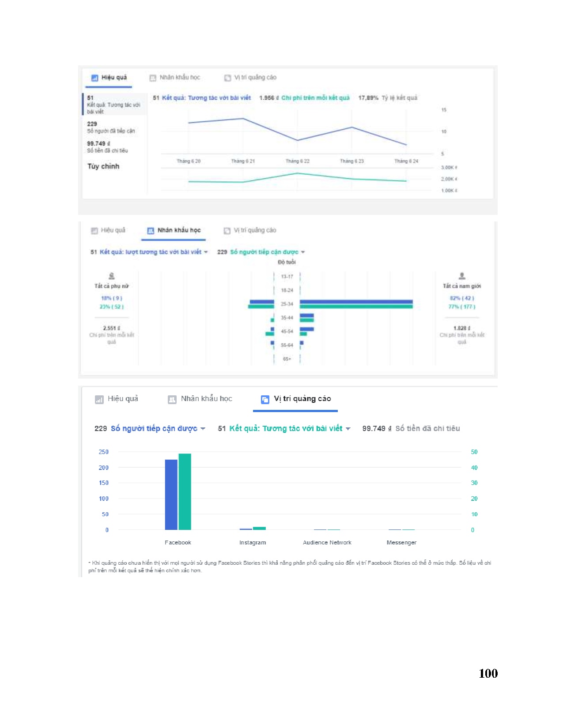This screenshot has height=728, width=563.
Task: Open the 'Kết quả: lượt tương tác với bài viết' dropdown
Action: tap(206, 252)
